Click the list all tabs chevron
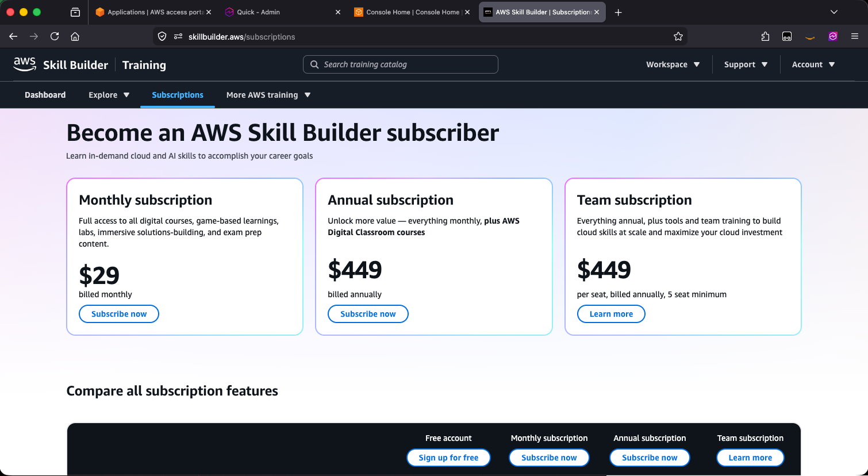Screen dimensions: 868x476 (x=834, y=12)
